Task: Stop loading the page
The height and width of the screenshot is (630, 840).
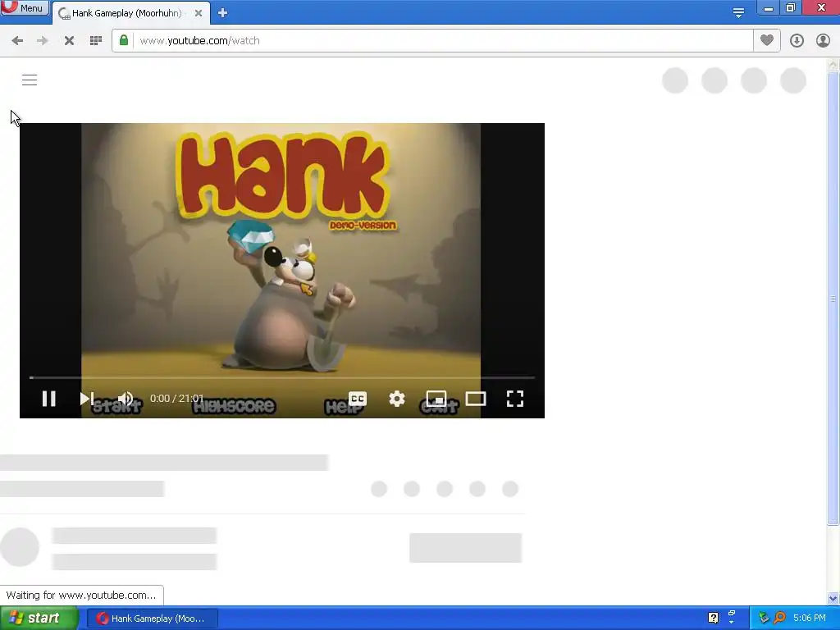Action: (x=69, y=41)
